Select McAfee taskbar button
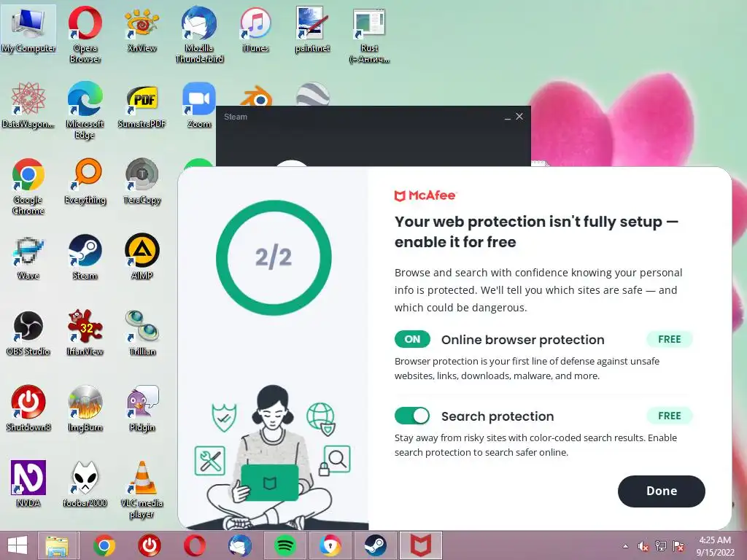This screenshot has width=747, height=560. pos(421,545)
